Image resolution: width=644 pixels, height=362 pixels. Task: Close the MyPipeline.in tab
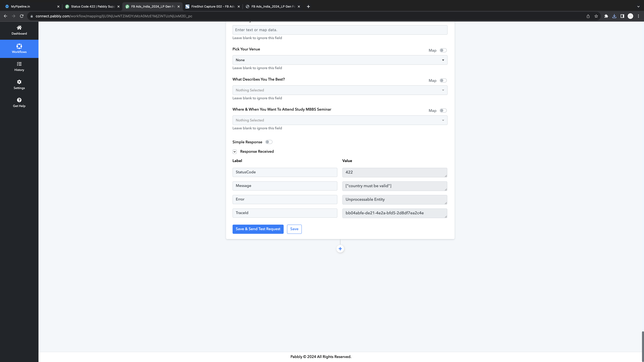coord(58,7)
